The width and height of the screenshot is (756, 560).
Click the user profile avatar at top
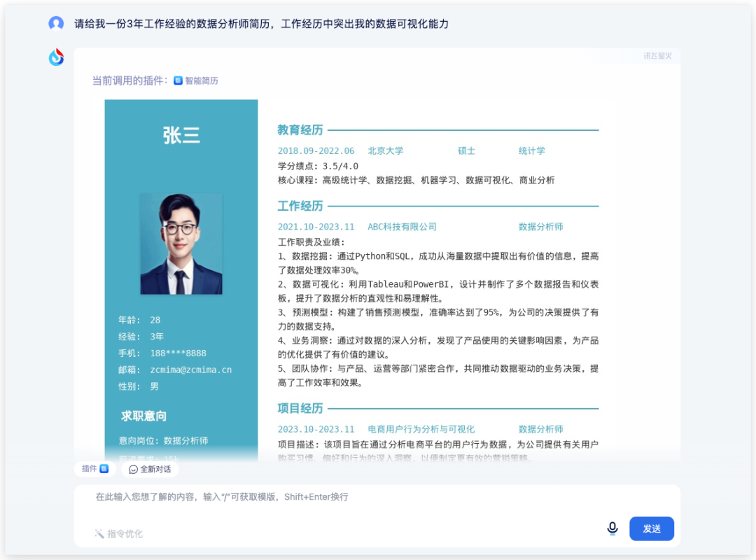(56, 22)
